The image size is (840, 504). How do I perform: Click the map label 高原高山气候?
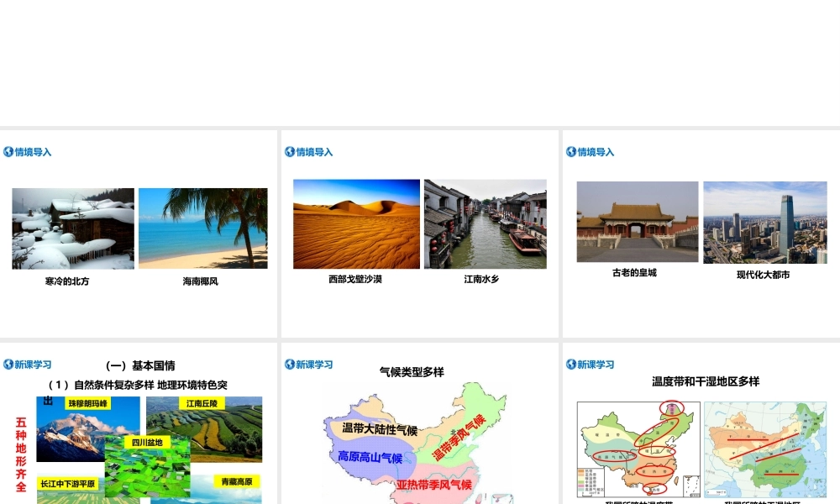[x=370, y=458]
